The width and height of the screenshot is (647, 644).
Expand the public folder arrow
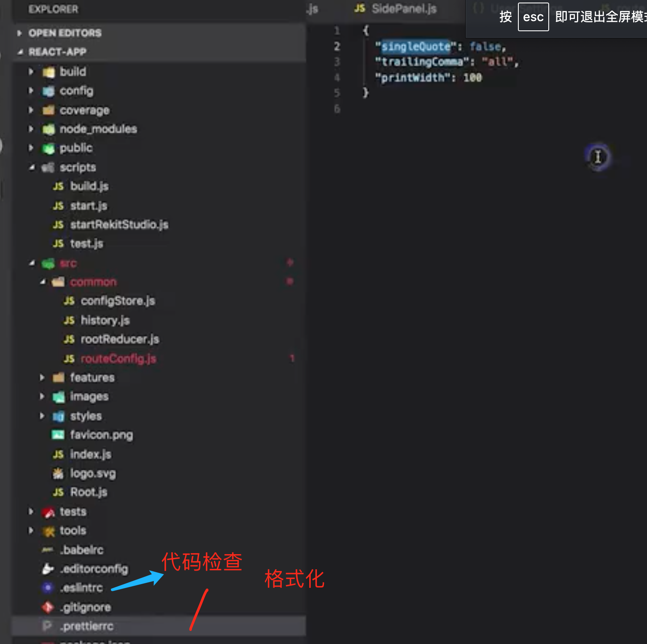[x=31, y=148]
